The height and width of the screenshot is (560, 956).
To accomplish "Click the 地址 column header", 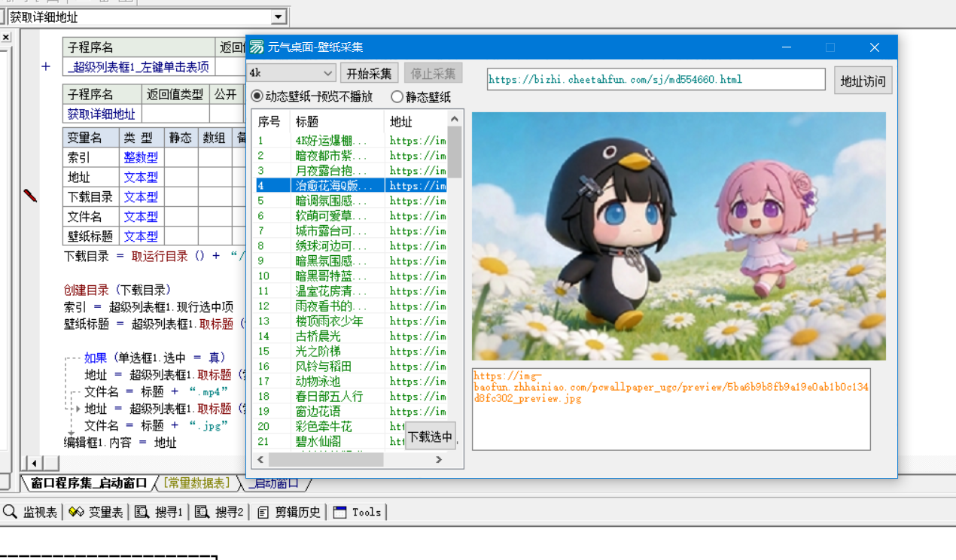I will coord(416,121).
